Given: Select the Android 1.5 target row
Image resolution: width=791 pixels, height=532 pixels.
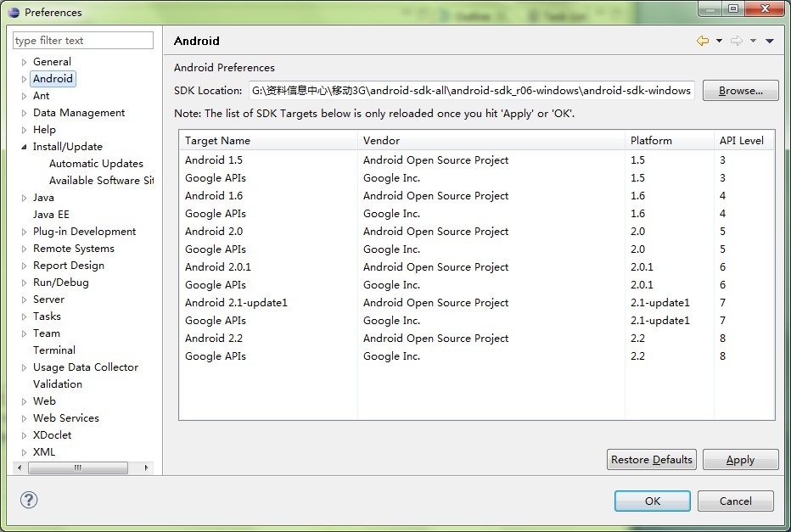Looking at the screenshot, I should tap(477, 160).
